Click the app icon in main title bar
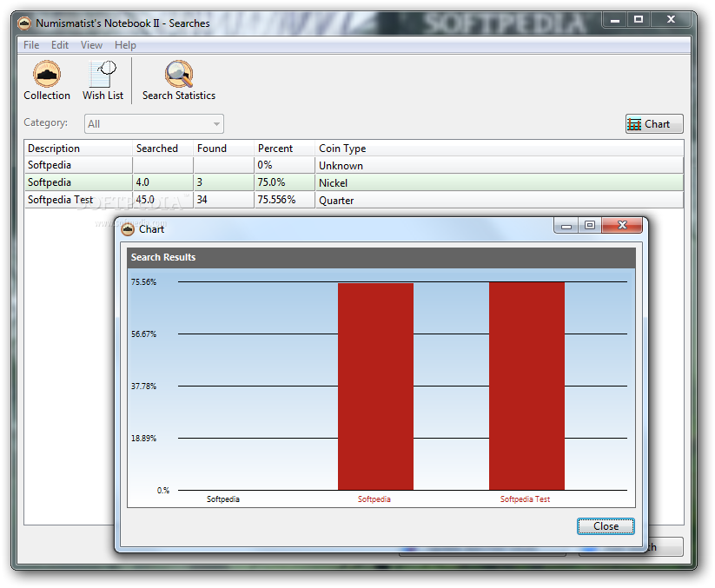Image resolution: width=715 pixels, height=588 pixels. [24, 23]
